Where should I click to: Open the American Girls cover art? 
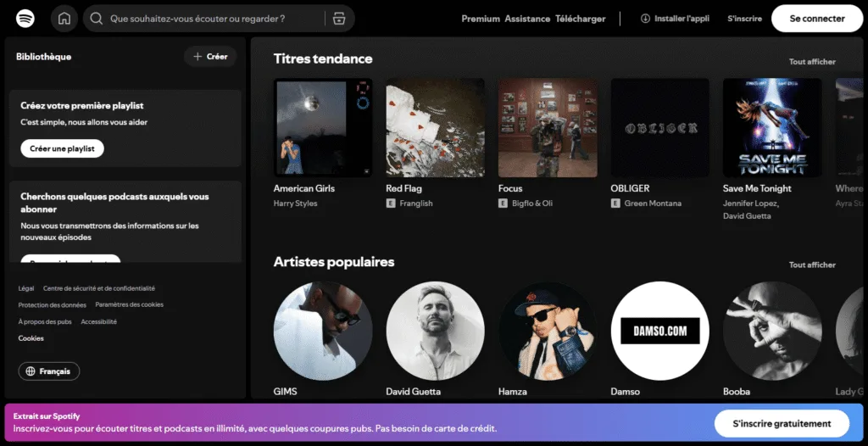click(323, 127)
